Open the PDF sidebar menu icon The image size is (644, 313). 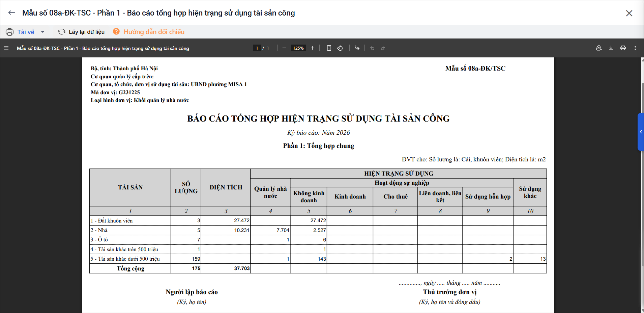tap(6, 48)
